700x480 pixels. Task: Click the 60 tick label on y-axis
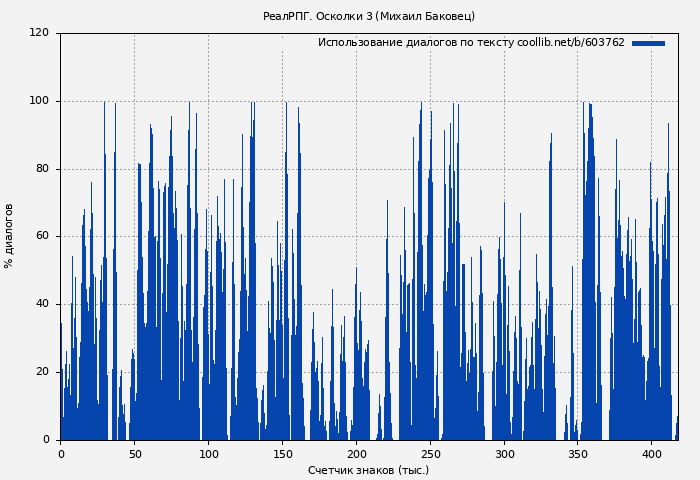(42, 236)
